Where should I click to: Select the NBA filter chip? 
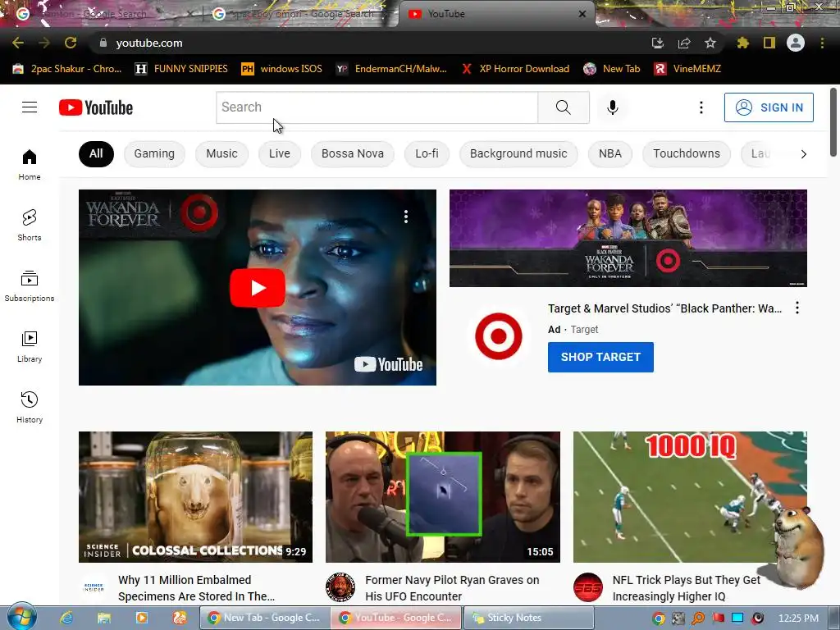[x=610, y=153]
